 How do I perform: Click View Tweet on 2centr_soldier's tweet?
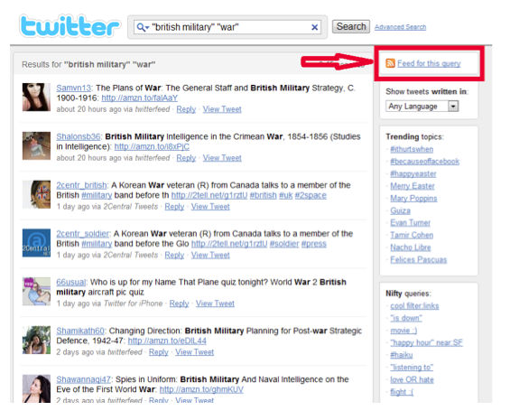tap(210, 256)
